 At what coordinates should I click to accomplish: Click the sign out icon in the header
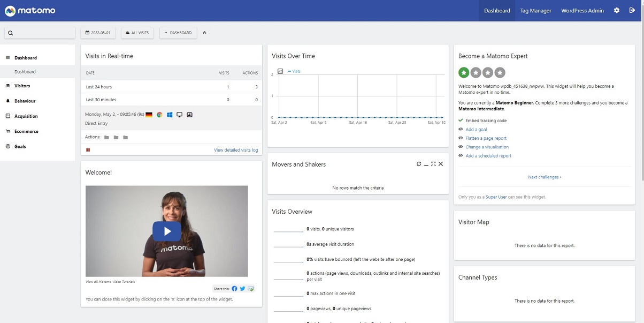point(632,11)
